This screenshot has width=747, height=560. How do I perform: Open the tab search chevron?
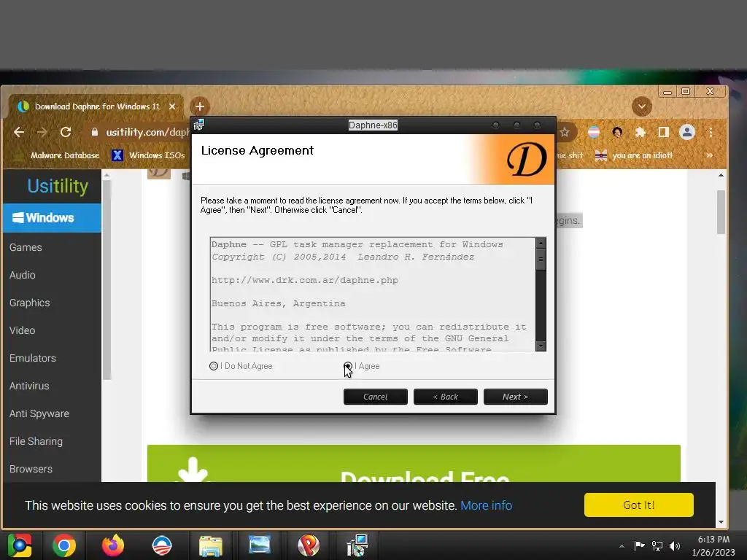point(642,106)
